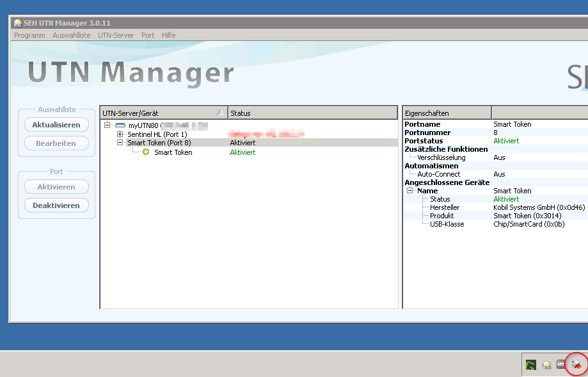The height and width of the screenshot is (377, 588).
Task: Click the red USB token tray icon
Action: 576,364
